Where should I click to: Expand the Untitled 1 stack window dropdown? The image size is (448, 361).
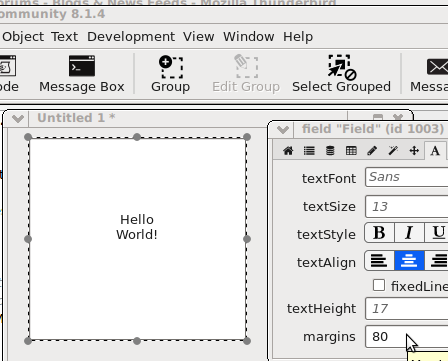click(x=17, y=118)
